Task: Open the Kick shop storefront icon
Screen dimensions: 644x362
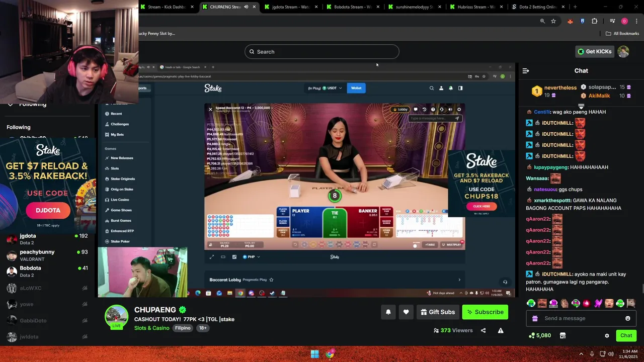Action: (x=562, y=335)
